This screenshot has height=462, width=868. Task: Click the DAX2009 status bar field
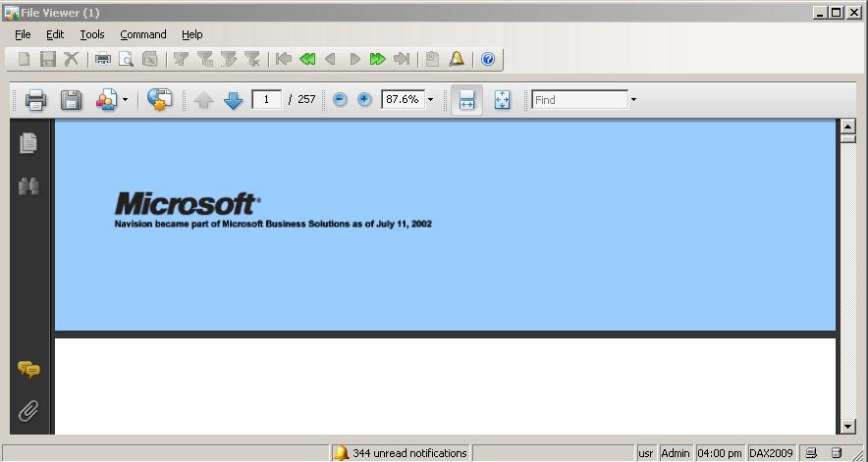[x=771, y=453]
